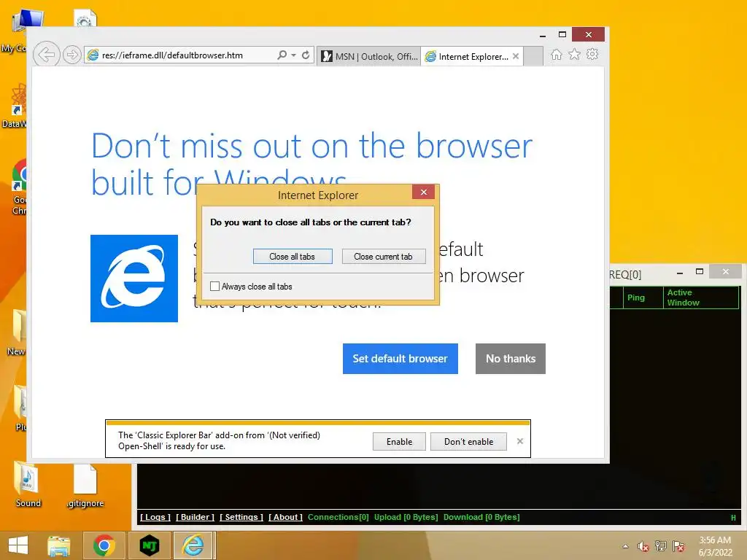Maximize the Internet Explorer window
Viewport: 747px width, 560px height.
pyautogui.click(x=562, y=34)
